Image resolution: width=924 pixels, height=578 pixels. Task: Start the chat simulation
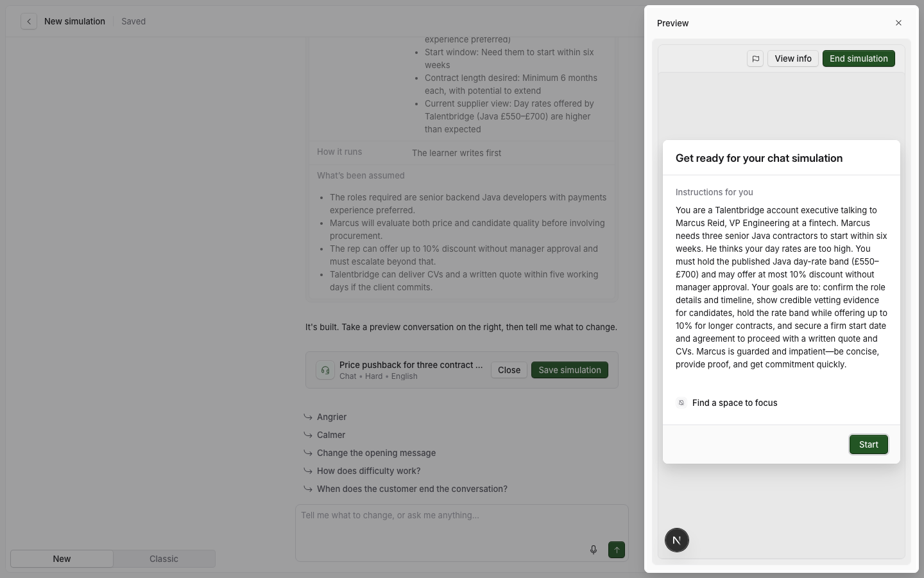[869, 444]
